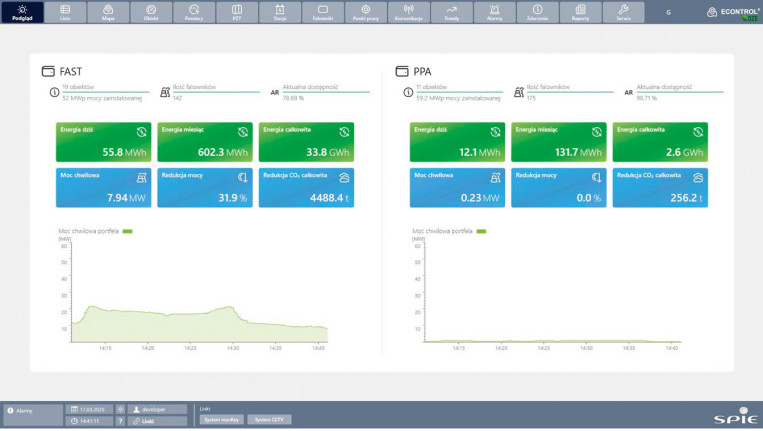Open the System monKey link
763x431 pixels.
coord(221,420)
